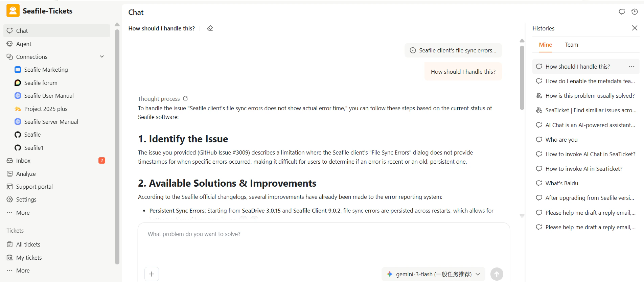This screenshot has height=282, width=644.
Task: Close the Histories panel
Action: pos(635,28)
